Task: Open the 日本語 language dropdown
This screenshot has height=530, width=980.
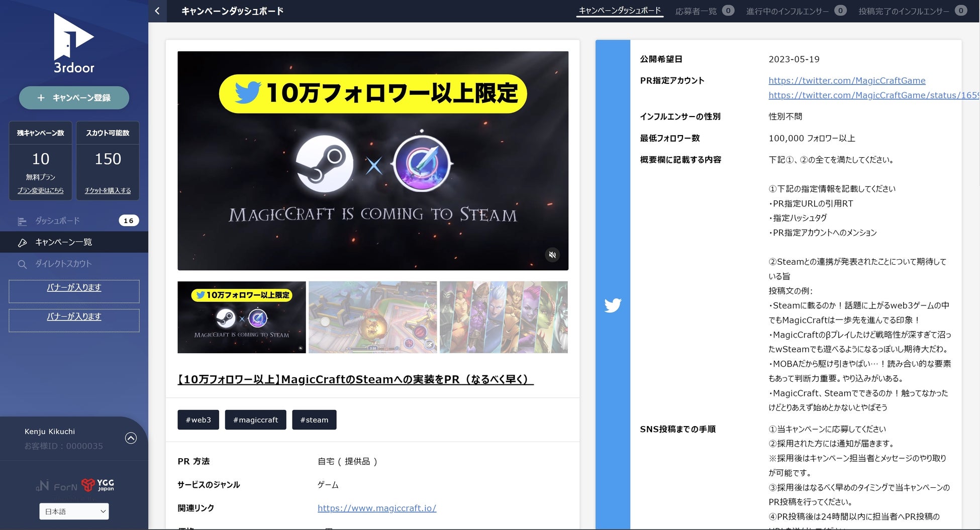Action: pos(74,511)
